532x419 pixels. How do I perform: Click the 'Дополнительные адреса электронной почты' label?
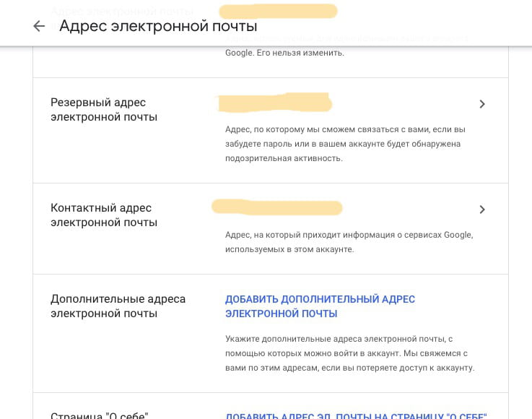118,306
